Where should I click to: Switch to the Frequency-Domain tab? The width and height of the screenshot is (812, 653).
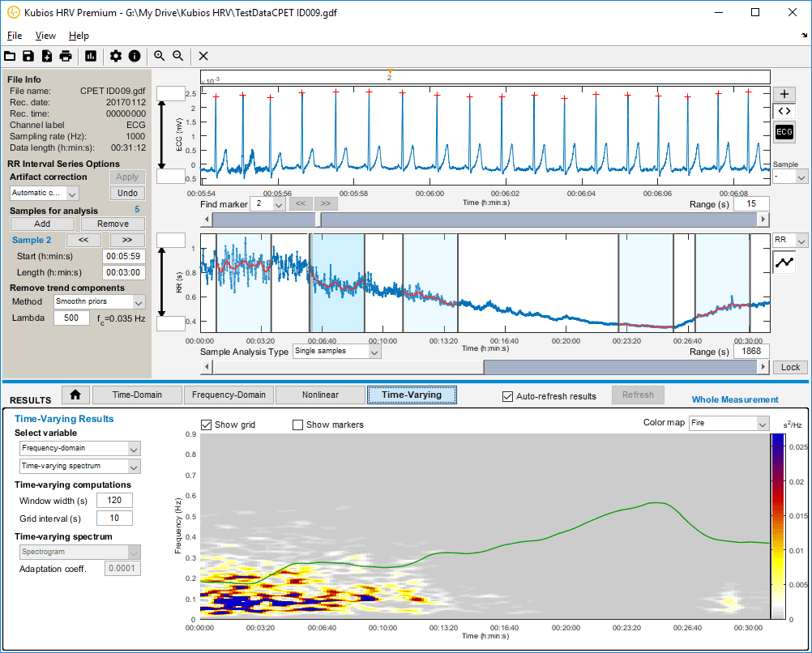(229, 395)
